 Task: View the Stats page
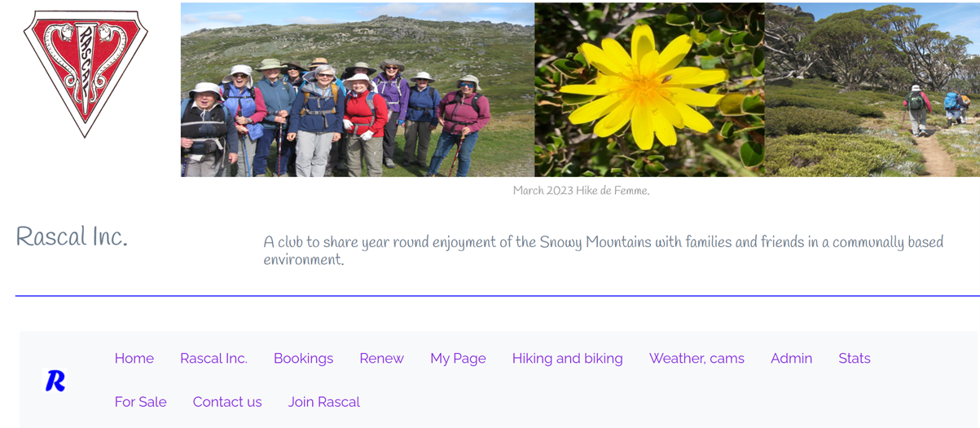(x=854, y=358)
